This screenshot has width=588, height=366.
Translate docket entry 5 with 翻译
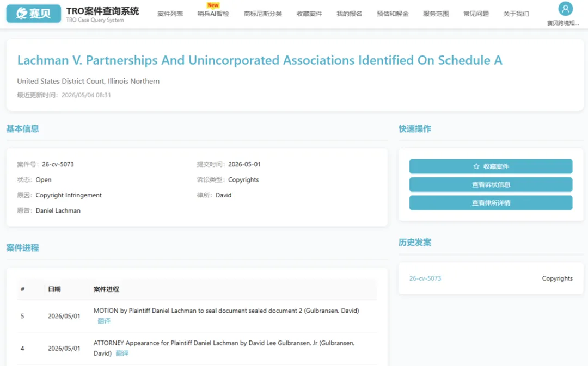(x=104, y=321)
